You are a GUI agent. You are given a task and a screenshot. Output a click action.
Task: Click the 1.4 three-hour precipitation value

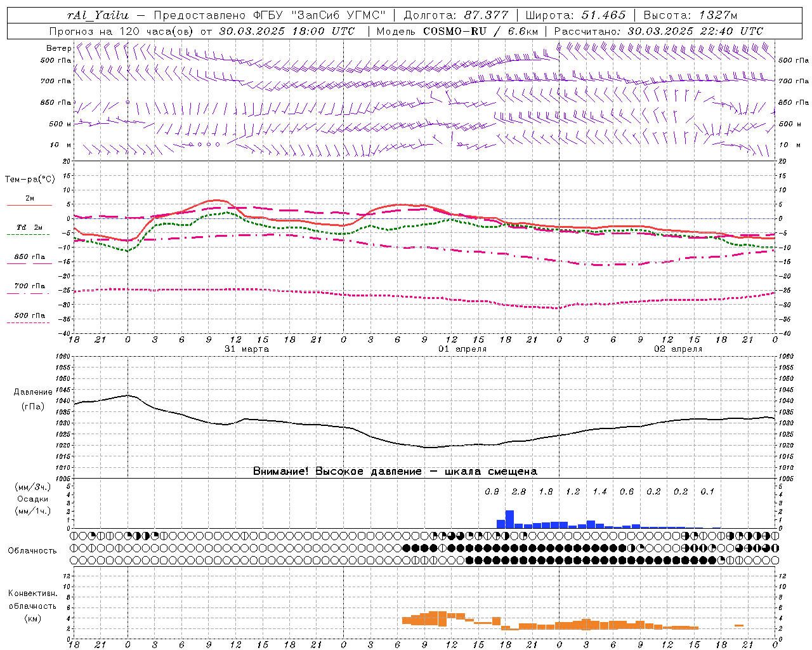599,491
